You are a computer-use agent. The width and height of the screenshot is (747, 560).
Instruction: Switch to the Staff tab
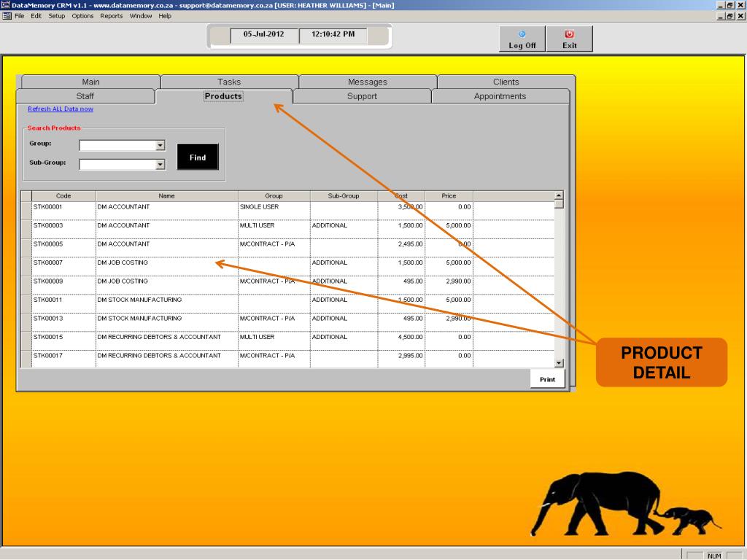point(85,96)
